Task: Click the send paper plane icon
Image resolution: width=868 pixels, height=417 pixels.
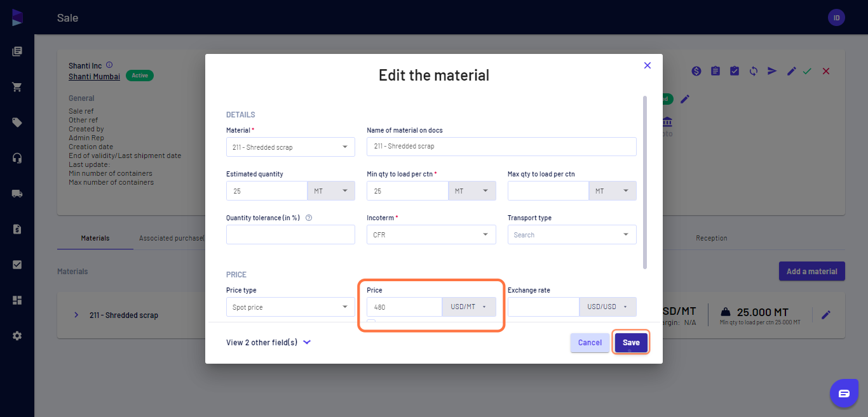Action: (x=772, y=71)
